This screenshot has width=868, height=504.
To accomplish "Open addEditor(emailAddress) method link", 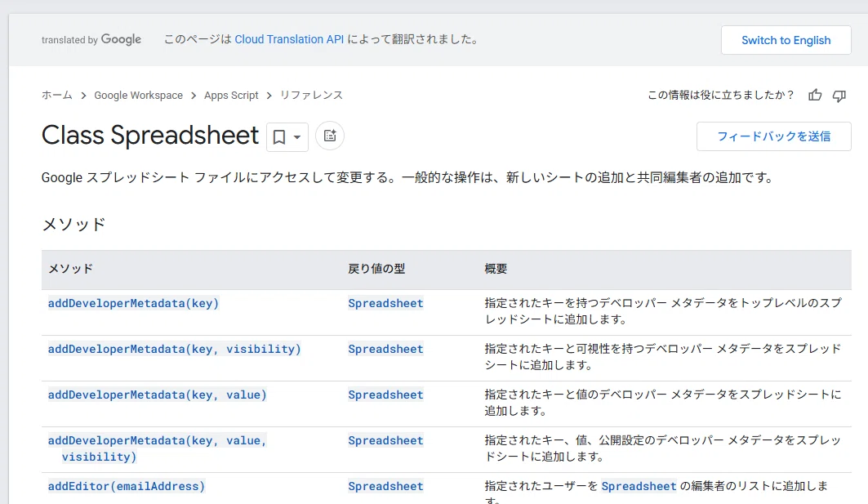I will (127, 486).
